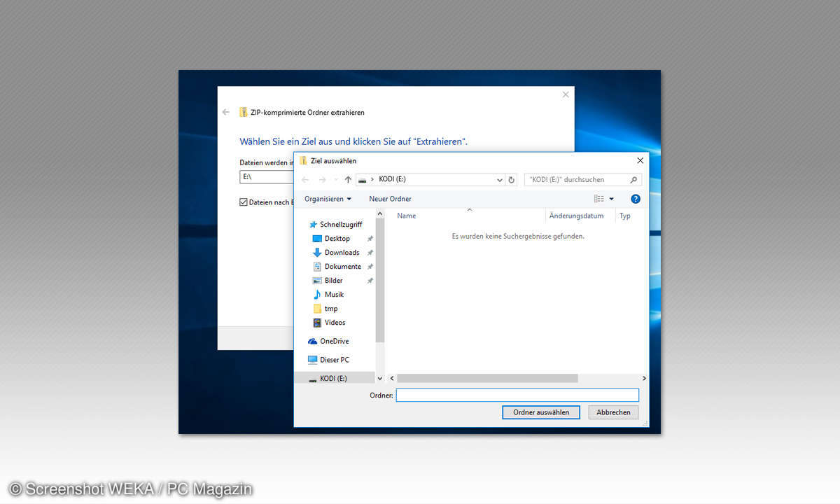
Task: Select OneDrive in navigation pane
Action: click(x=328, y=341)
